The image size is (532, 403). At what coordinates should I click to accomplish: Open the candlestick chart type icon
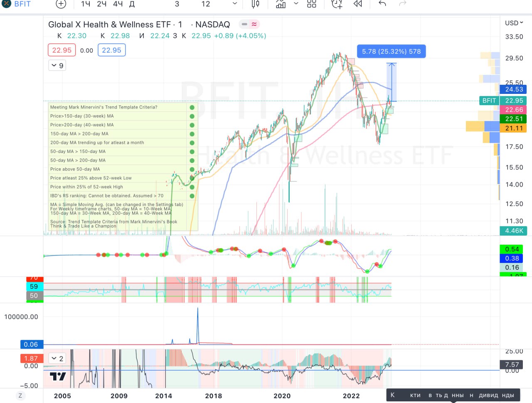click(256, 4)
